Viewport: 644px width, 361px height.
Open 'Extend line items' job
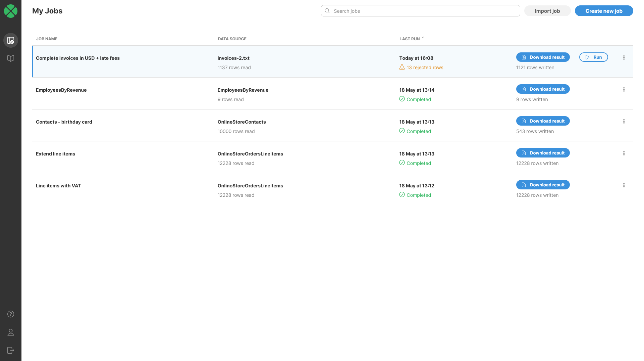(55, 154)
